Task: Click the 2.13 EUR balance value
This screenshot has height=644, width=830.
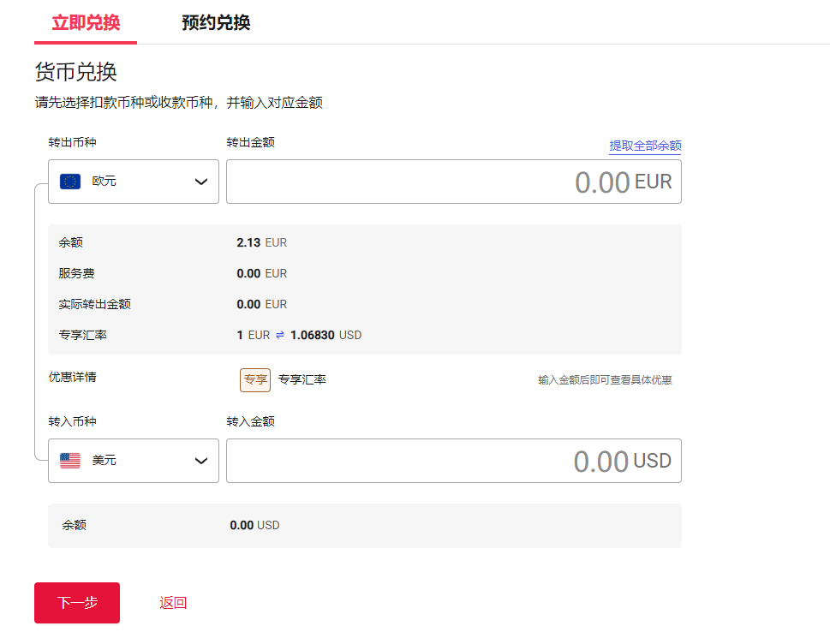Action: [261, 242]
